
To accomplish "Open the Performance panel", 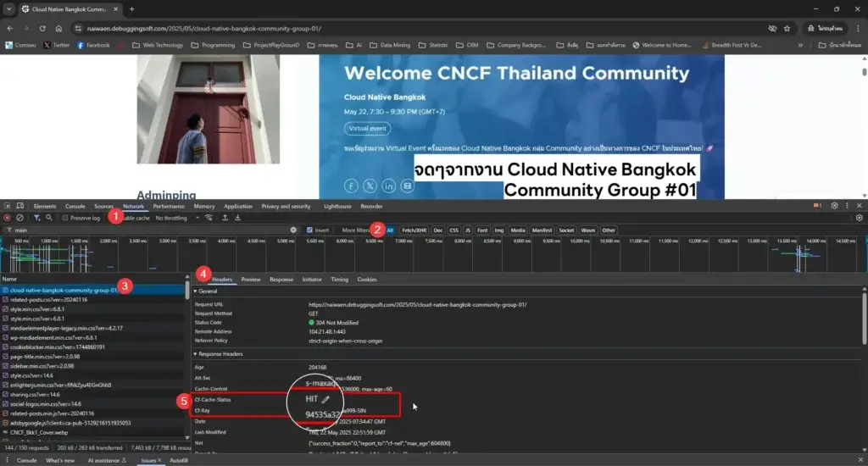I will tap(169, 206).
